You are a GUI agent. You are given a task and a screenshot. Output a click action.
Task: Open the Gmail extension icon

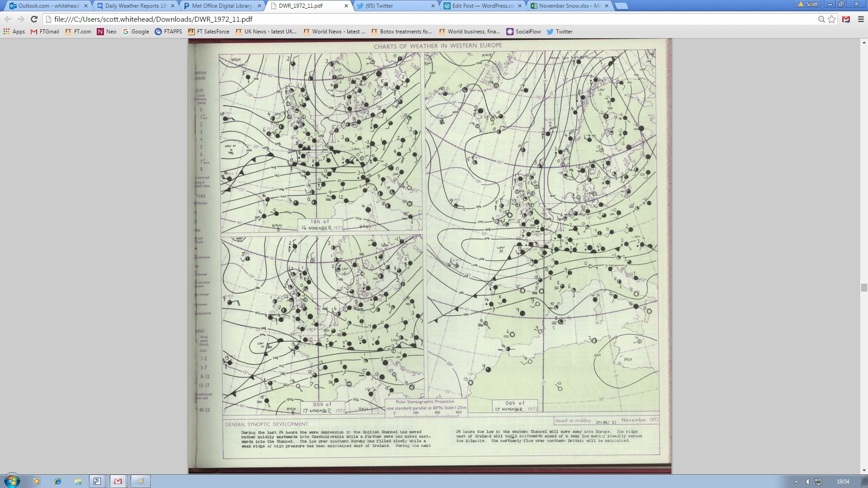coord(846,19)
